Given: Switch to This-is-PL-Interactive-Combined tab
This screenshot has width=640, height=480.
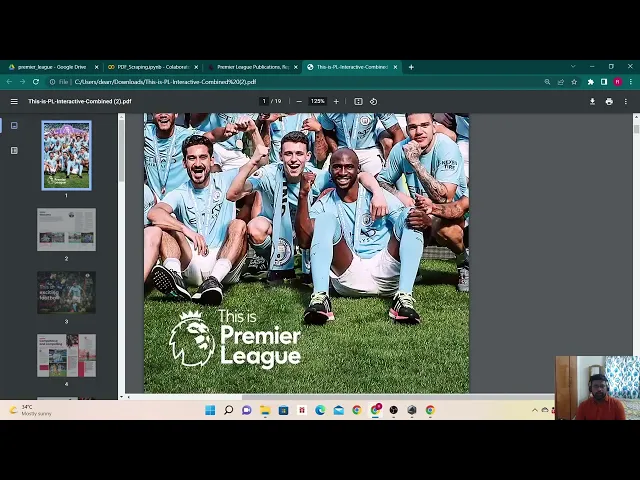Looking at the screenshot, I should coord(352,67).
